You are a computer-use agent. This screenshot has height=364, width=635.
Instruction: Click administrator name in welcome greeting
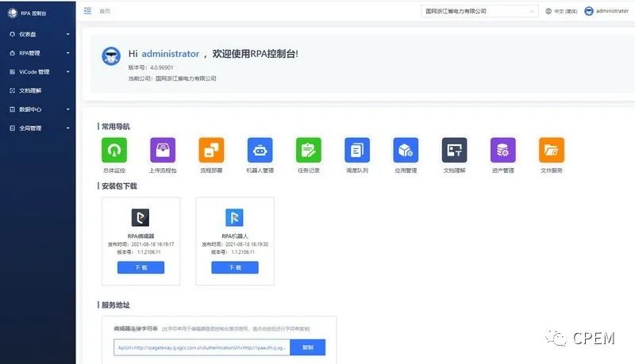171,54
